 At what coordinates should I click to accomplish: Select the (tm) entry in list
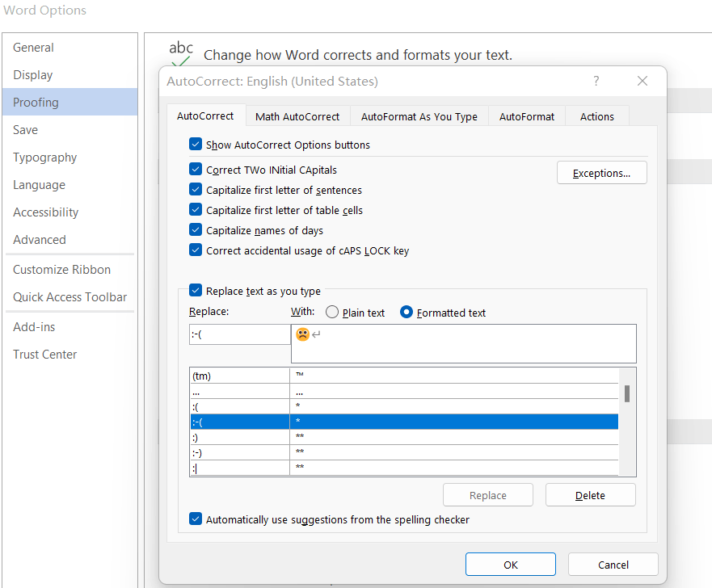coord(404,376)
